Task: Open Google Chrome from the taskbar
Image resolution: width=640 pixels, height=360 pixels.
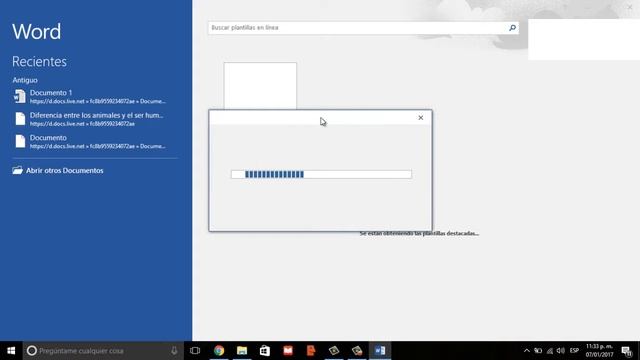Action: 219,351
